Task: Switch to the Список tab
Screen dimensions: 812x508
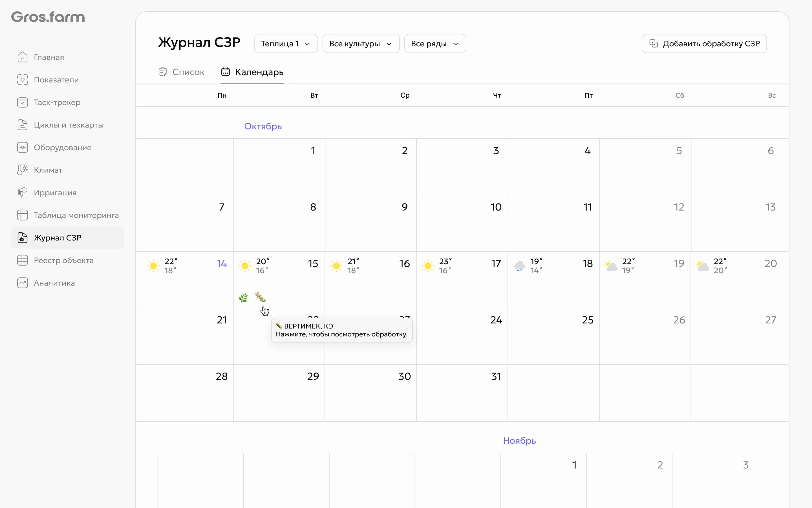Action: (182, 72)
